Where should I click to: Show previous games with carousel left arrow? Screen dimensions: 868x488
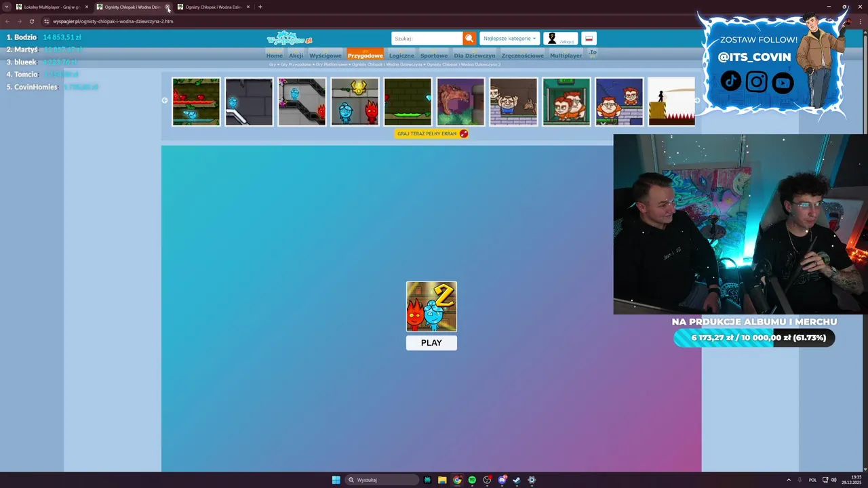(x=165, y=100)
